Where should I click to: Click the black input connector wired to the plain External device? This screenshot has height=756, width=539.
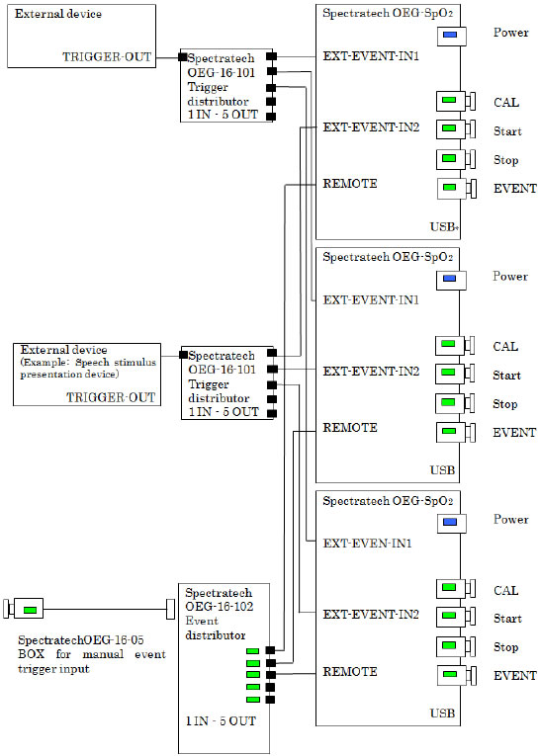pyautogui.click(x=182, y=57)
